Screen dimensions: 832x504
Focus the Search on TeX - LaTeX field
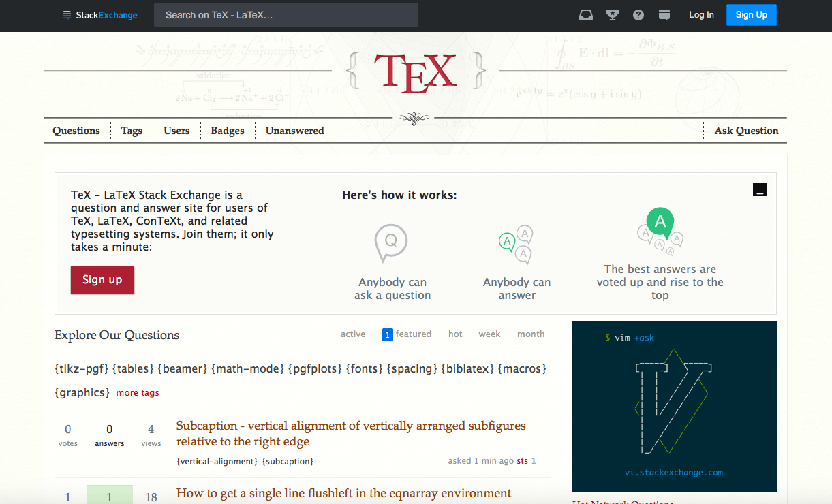[286, 15]
